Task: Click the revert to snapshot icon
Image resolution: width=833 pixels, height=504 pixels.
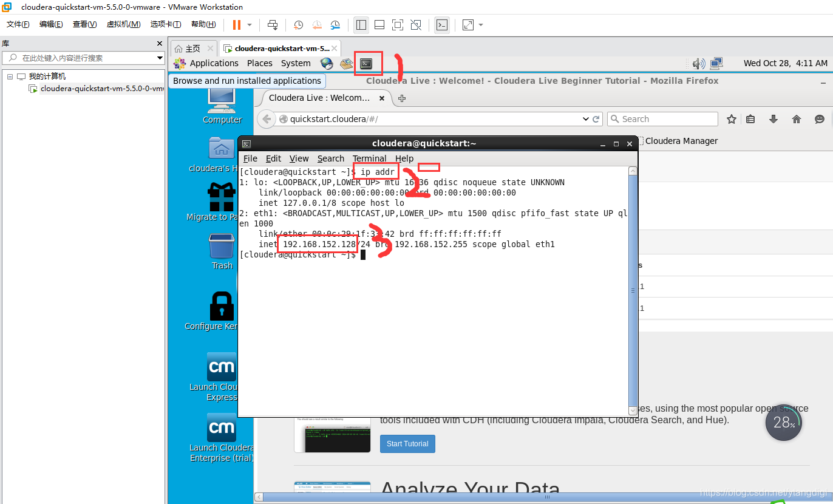Action: pyautogui.click(x=317, y=25)
